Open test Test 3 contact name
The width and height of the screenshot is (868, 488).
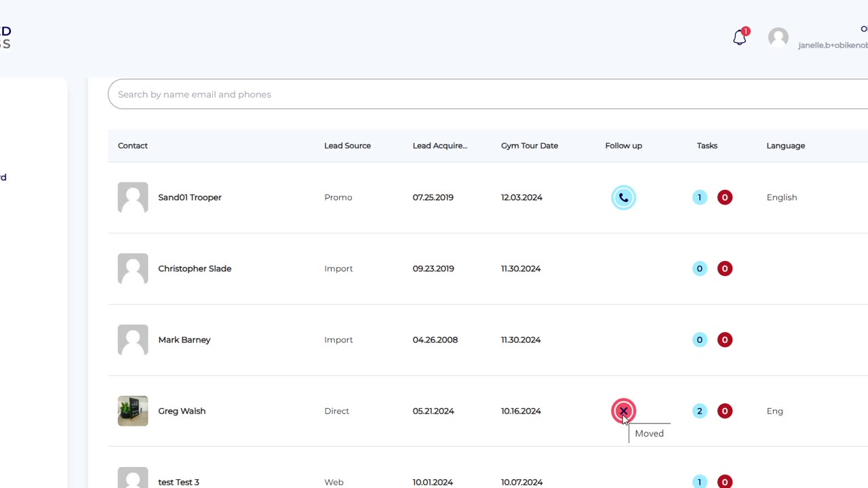coord(179,482)
